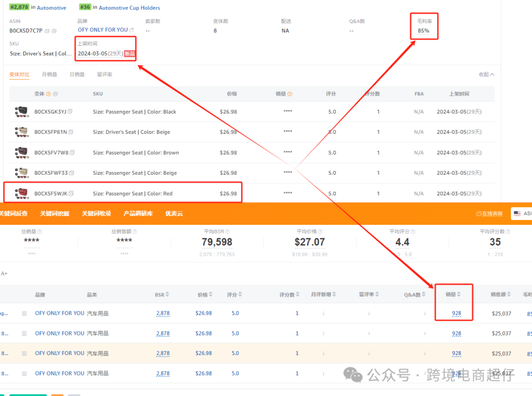Screen dimensions: 532x396
Task: Click the average rating value 4.4
Action: point(402,242)
